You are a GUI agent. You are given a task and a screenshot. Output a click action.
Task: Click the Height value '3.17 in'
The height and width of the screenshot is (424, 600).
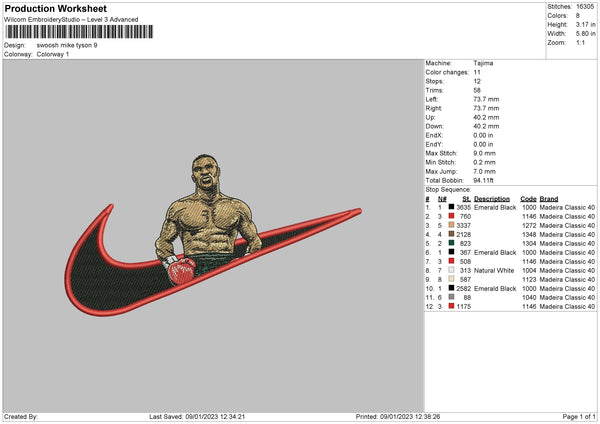[x=586, y=24]
